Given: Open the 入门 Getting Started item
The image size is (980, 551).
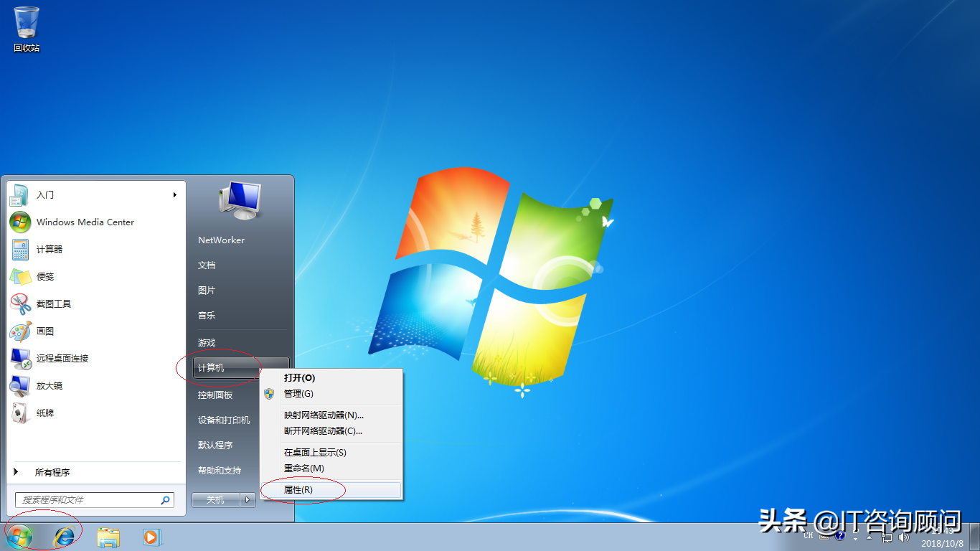Looking at the screenshot, I should pos(96,194).
